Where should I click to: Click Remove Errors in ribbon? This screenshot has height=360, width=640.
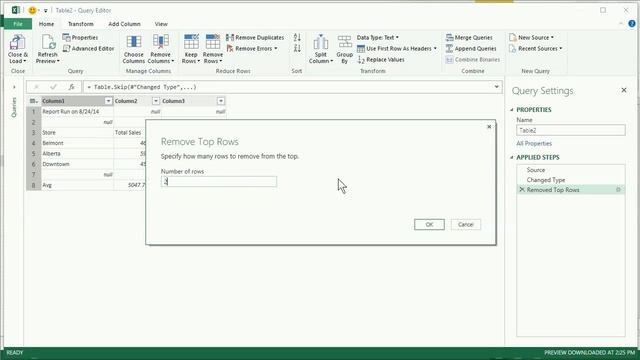(252, 48)
